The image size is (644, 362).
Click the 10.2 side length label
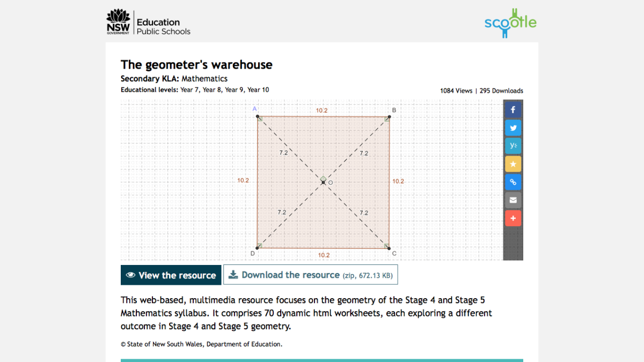(x=323, y=110)
